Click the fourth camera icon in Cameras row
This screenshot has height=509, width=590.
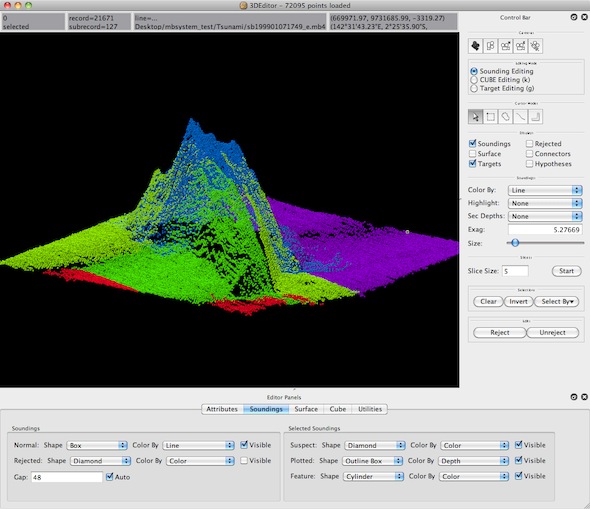[520, 46]
